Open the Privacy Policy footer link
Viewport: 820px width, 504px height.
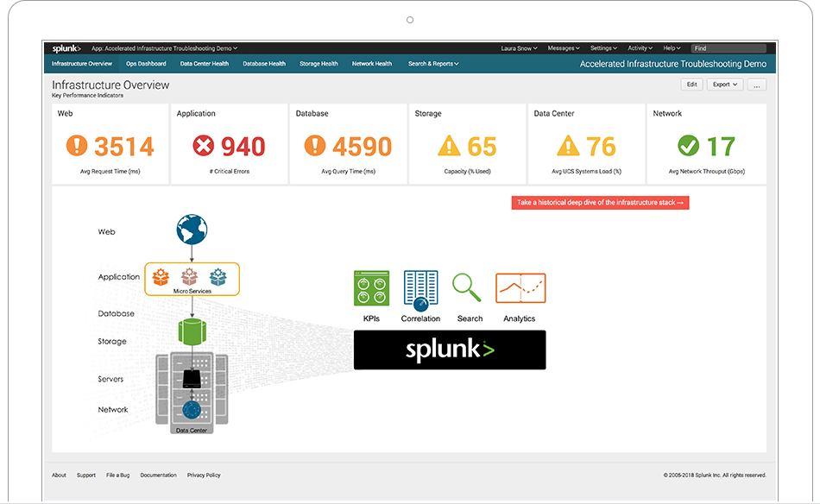(x=204, y=475)
